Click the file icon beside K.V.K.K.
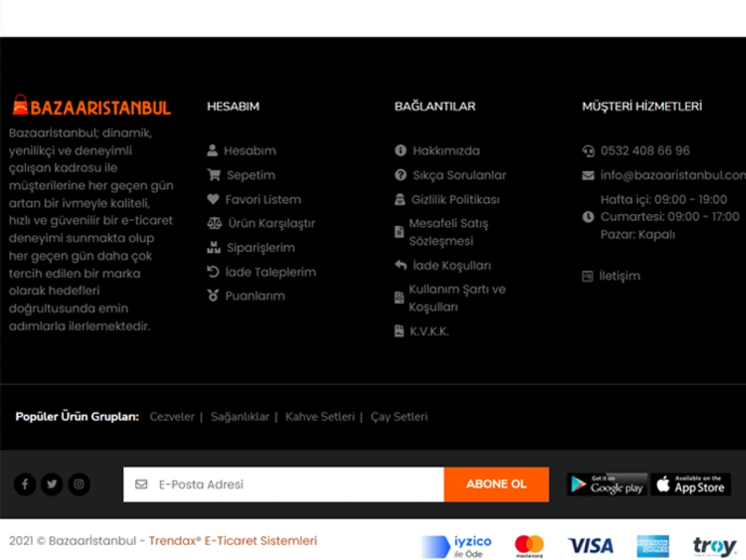The image size is (746, 560). coord(399,331)
